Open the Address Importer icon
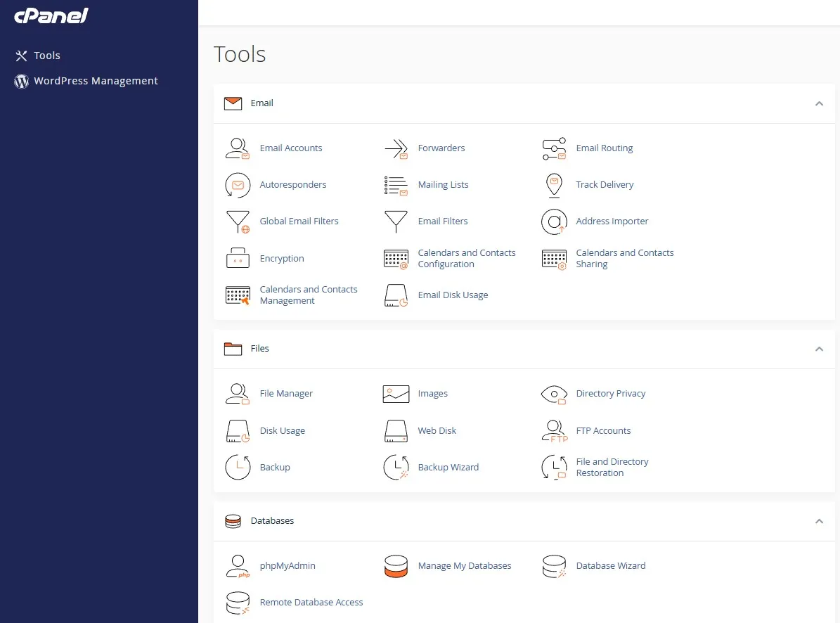Screen dimensions: 840x623 pos(554,221)
